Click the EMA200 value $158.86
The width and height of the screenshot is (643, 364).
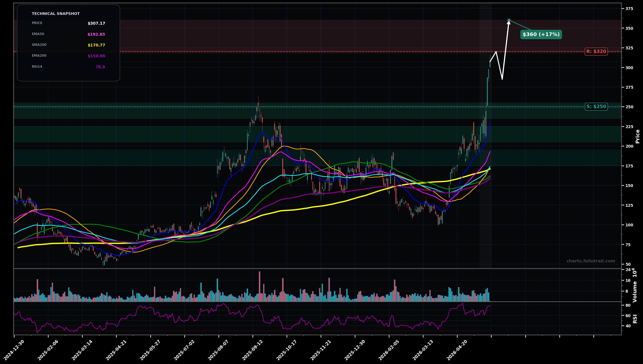pos(96,56)
